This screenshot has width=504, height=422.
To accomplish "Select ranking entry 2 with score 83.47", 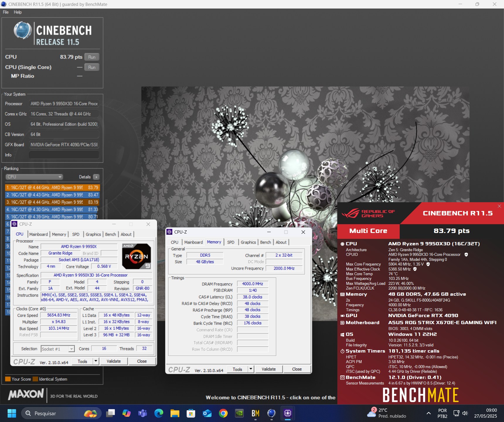I will click(x=52, y=195).
